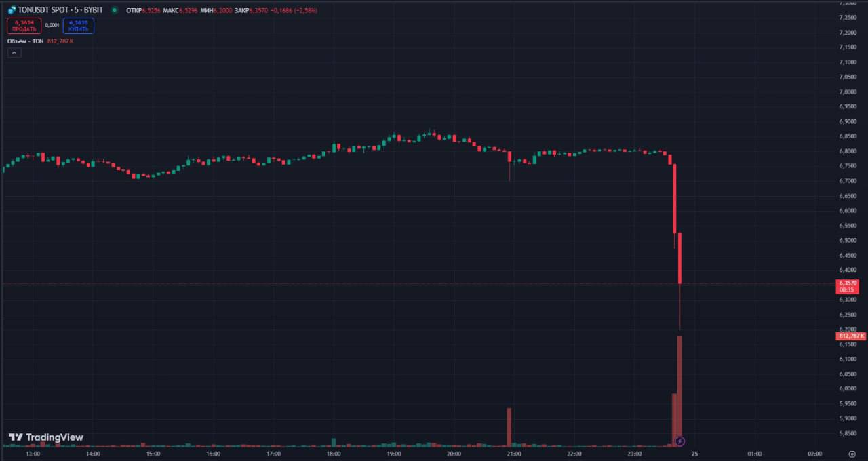Click the tall volume bar at 21:00
Image resolution: width=868 pixels, height=461 pixels.
[509, 426]
